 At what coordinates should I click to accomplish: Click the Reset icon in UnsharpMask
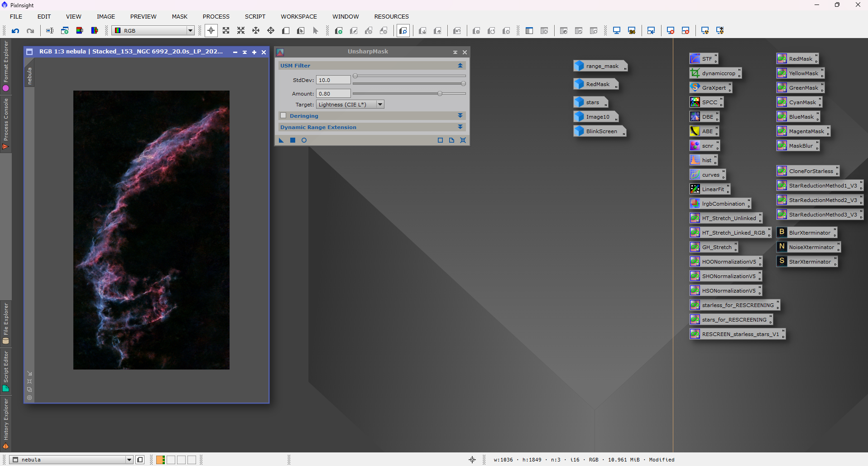463,140
